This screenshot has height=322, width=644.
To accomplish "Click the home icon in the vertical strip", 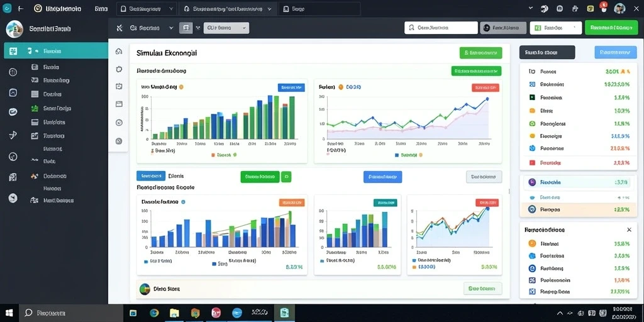I will pyautogui.click(x=119, y=52).
